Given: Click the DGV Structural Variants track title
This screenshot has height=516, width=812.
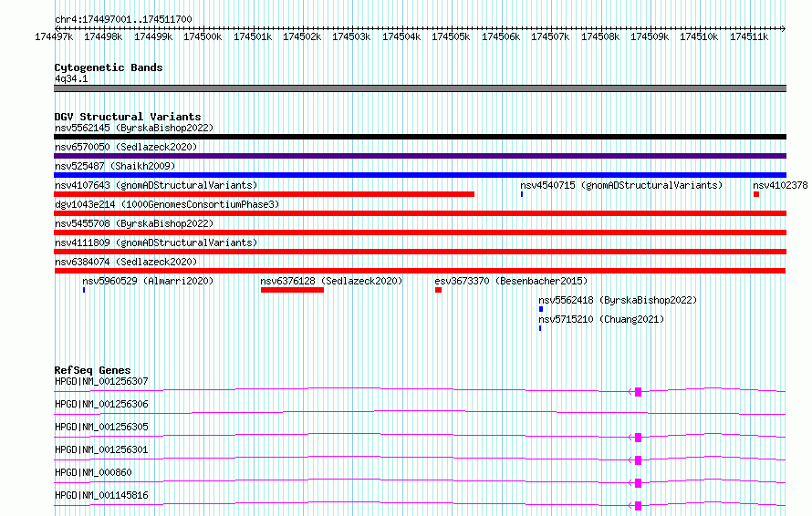Looking at the screenshot, I should pos(128,117).
